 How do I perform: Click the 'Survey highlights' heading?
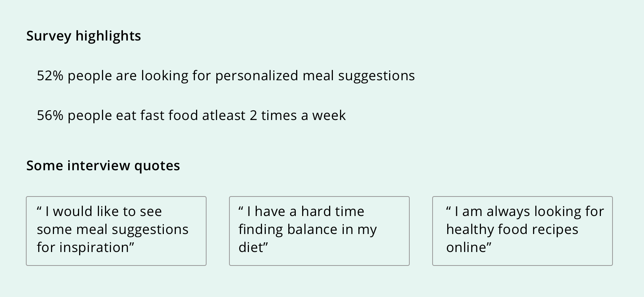(x=84, y=36)
